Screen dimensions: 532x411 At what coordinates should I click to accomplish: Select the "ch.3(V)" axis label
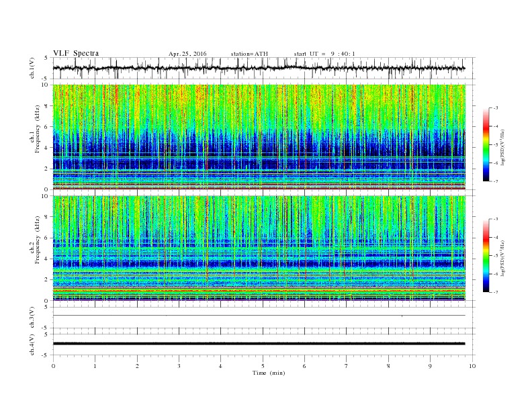(x=32, y=318)
